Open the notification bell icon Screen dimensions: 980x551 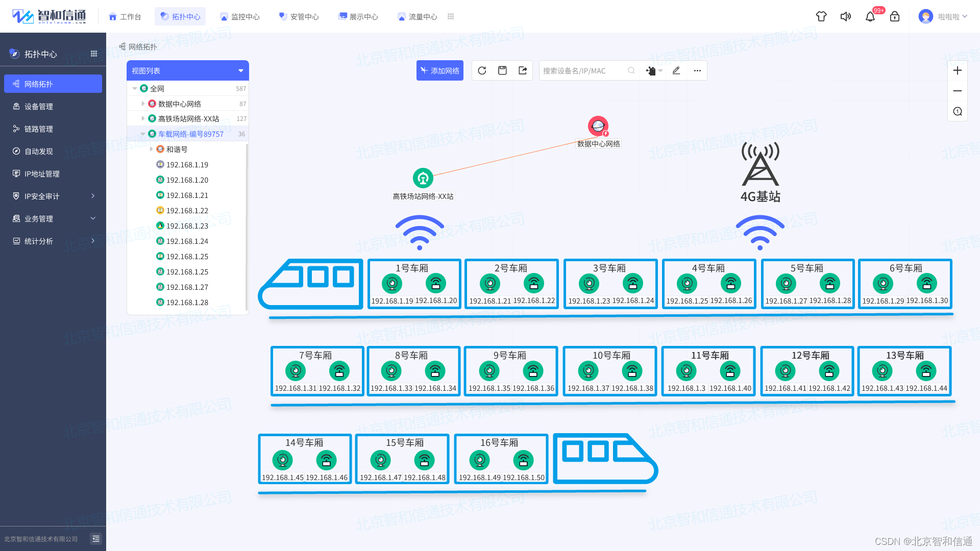click(x=870, y=17)
